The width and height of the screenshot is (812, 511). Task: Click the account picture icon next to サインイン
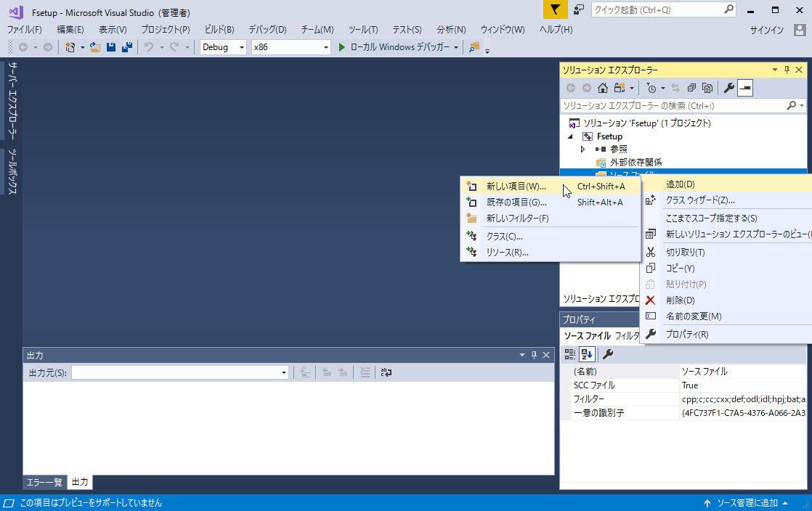point(800,30)
